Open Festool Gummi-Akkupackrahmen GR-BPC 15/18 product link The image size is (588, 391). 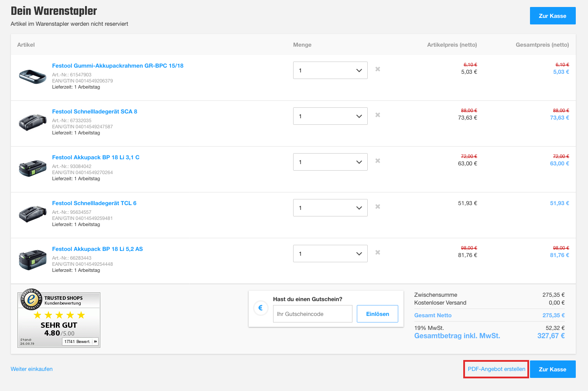coord(118,66)
